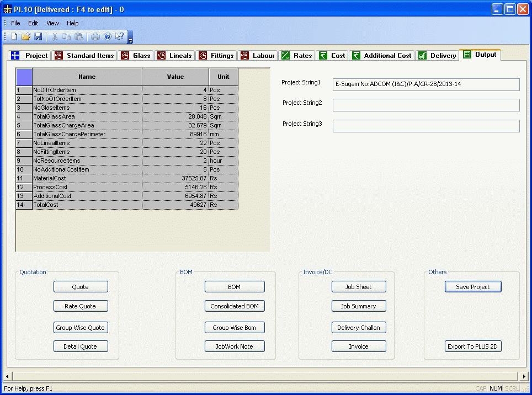The image size is (532, 395).
Task: Click the Delivery Challan button
Action: (359, 328)
